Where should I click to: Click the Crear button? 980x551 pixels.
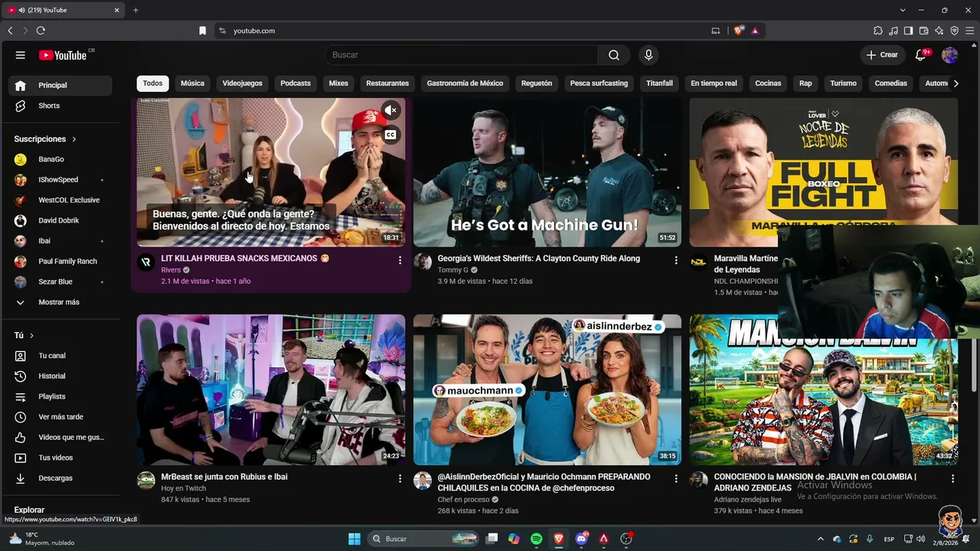click(x=882, y=55)
